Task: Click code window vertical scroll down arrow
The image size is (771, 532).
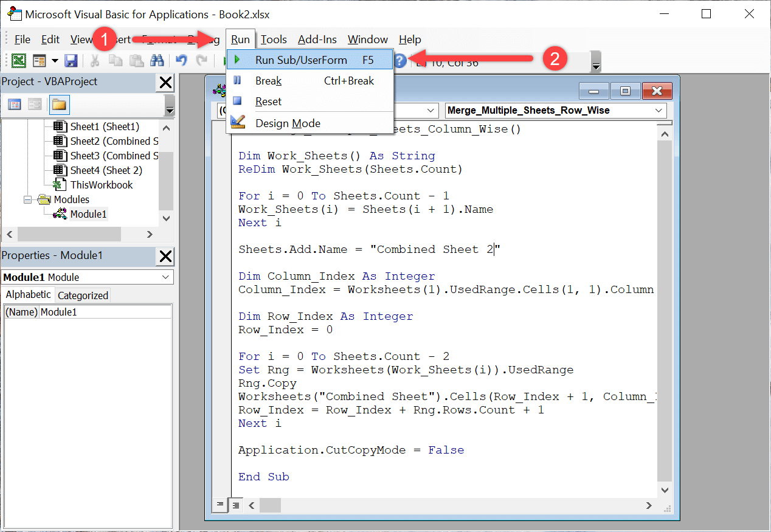Action: tap(665, 489)
